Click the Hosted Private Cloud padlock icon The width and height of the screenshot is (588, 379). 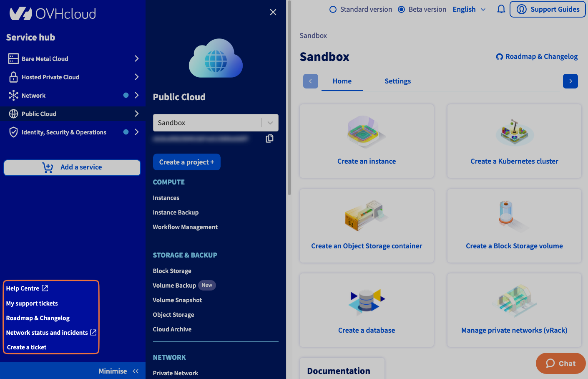[x=13, y=77]
